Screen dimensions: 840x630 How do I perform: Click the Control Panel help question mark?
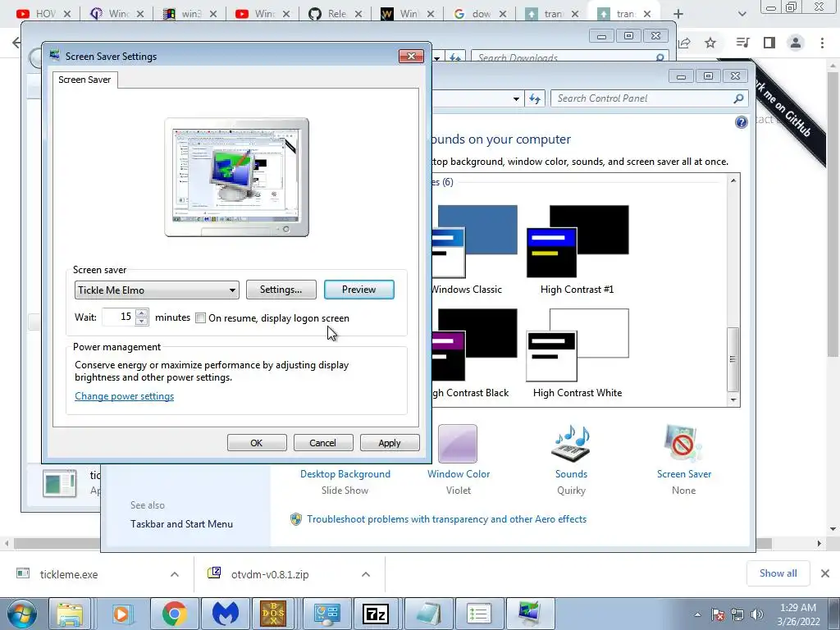pyautogui.click(x=741, y=123)
